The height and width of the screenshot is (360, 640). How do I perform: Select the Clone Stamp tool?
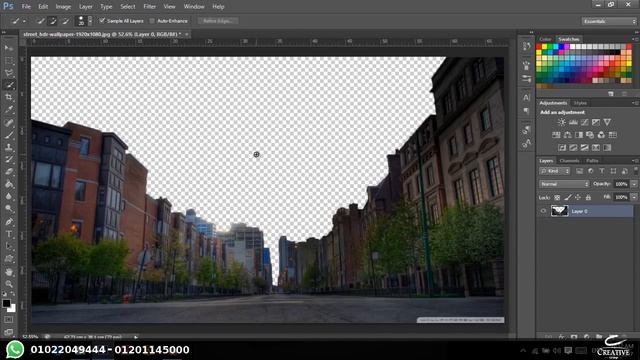click(9, 147)
